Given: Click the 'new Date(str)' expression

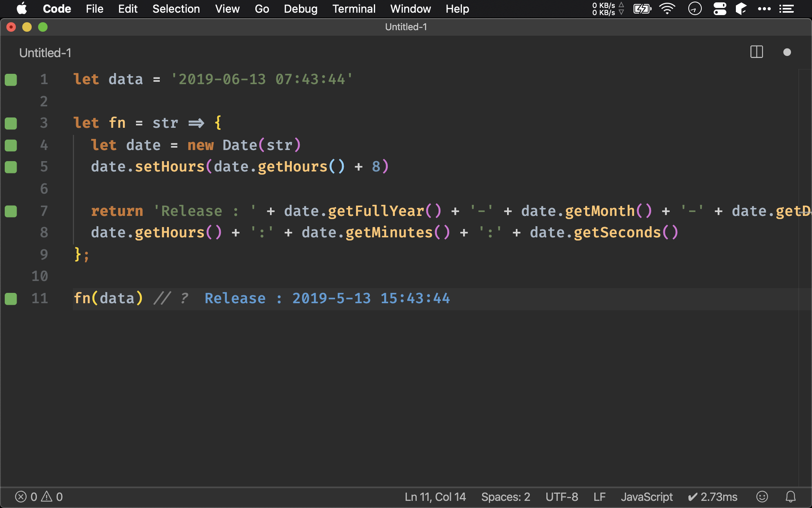Looking at the screenshot, I should point(244,145).
